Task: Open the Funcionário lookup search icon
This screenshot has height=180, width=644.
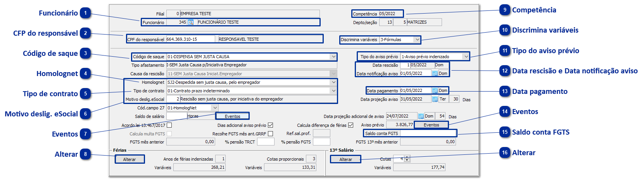Action: click(x=191, y=22)
